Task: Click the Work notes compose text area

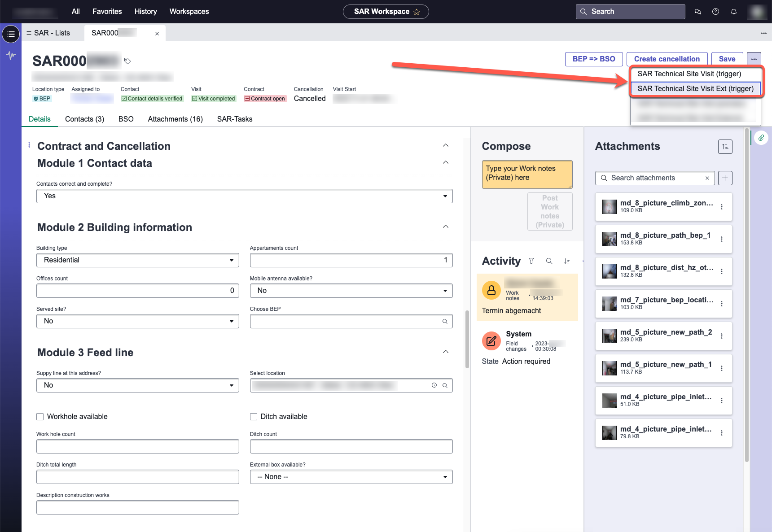Action: click(x=527, y=174)
